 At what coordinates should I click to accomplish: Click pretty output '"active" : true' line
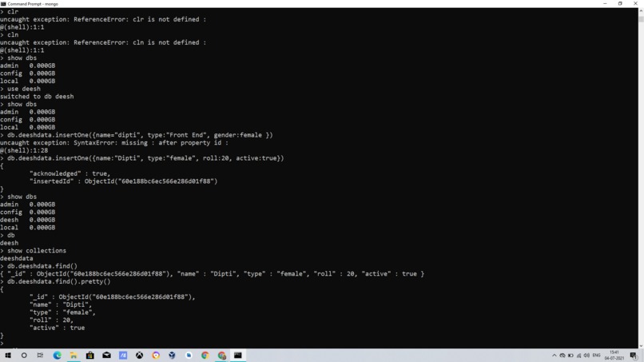pyautogui.click(x=57, y=328)
